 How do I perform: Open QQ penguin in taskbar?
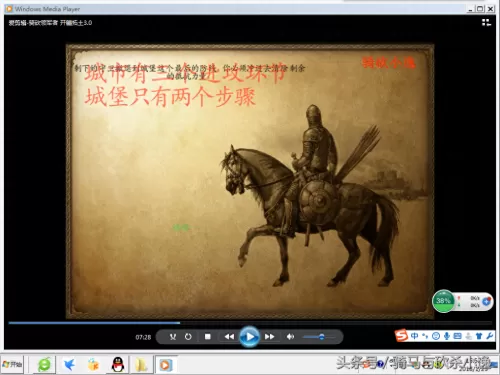coord(118,365)
